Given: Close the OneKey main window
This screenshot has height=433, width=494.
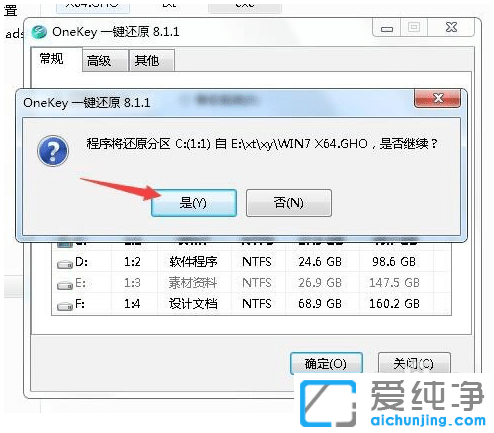Looking at the screenshot, I should click(451, 27).
